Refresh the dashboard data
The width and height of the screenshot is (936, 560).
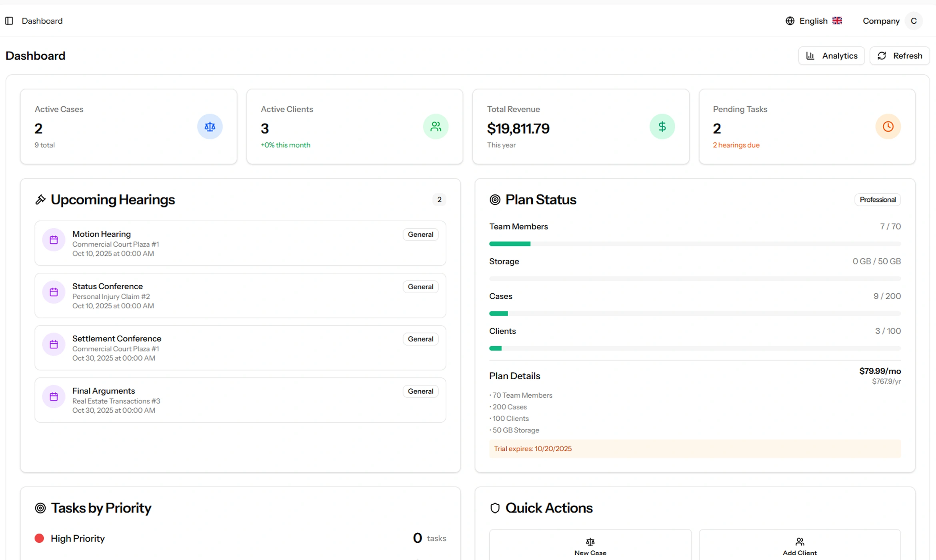[x=899, y=56]
